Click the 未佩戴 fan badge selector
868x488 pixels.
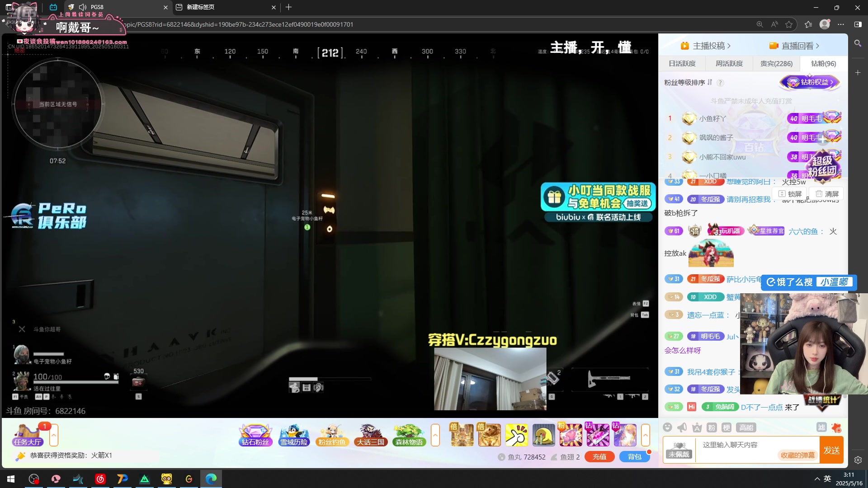pyautogui.click(x=679, y=450)
